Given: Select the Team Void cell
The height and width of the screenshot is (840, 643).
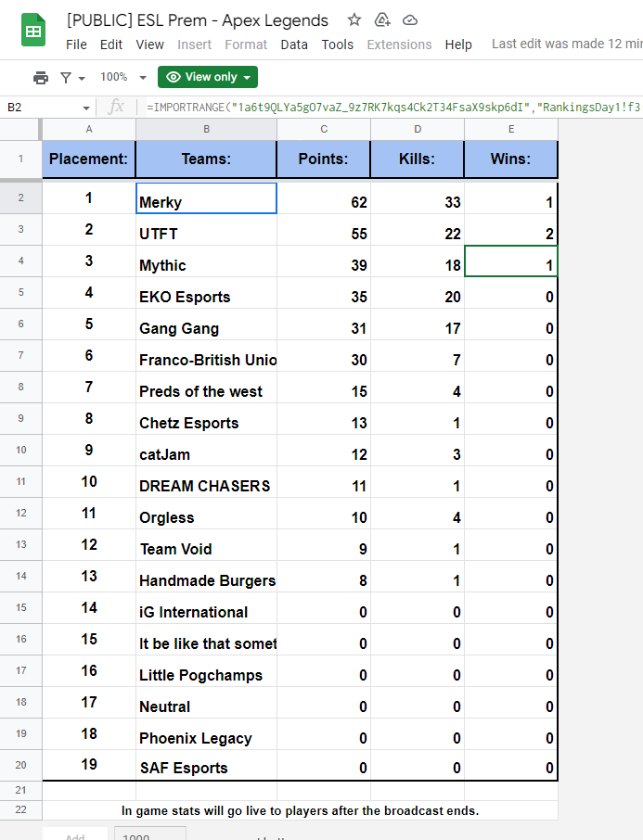Looking at the screenshot, I should click(207, 546).
